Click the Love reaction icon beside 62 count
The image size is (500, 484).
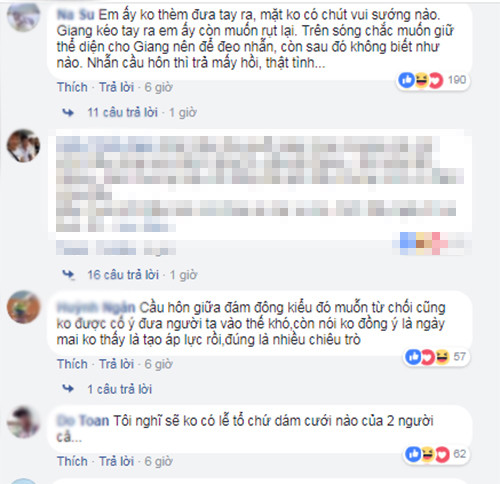(x=442, y=454)
